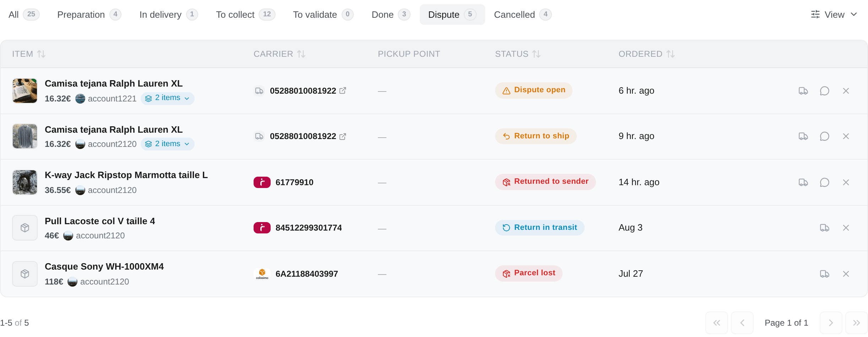This screenshot has height=337, width=868.
Task: Switch to the Preparation tab
Action: coord(89,15)
